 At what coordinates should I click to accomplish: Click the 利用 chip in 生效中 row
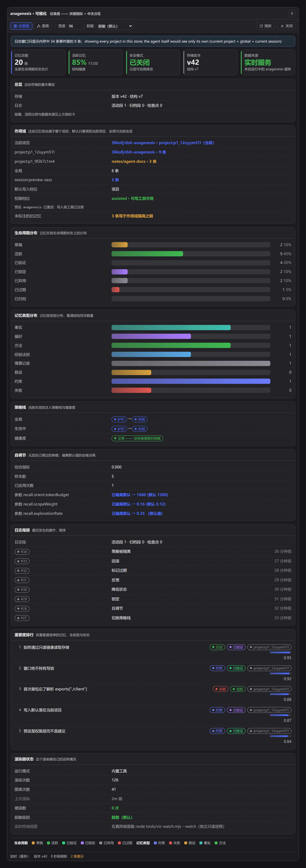140,429
